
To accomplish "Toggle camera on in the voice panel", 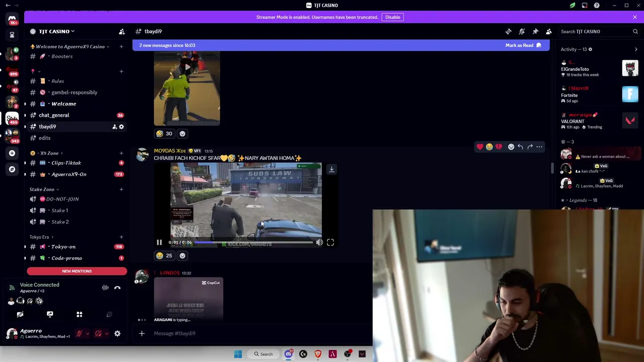I will pyautogui.click(x=20, y=314).
